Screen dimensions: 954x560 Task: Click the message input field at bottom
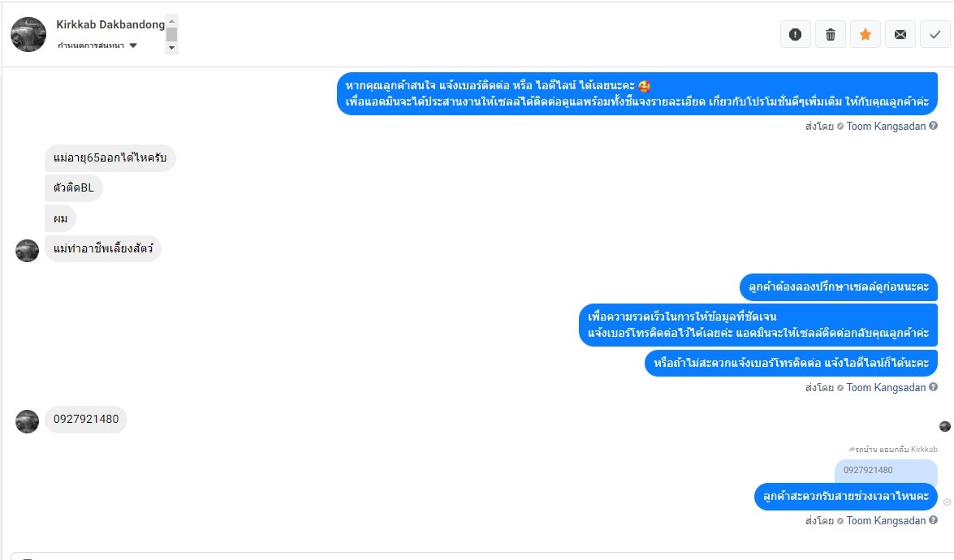tap(481, 556)
